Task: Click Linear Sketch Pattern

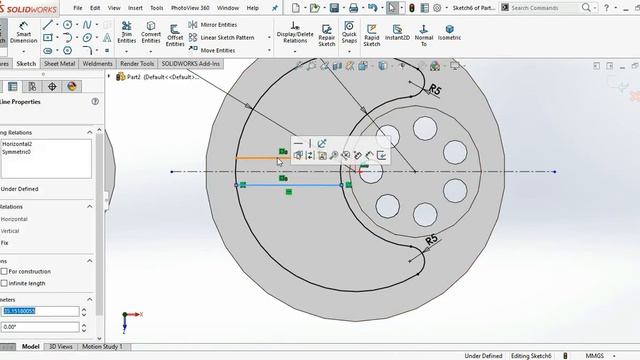Action: 222,38
